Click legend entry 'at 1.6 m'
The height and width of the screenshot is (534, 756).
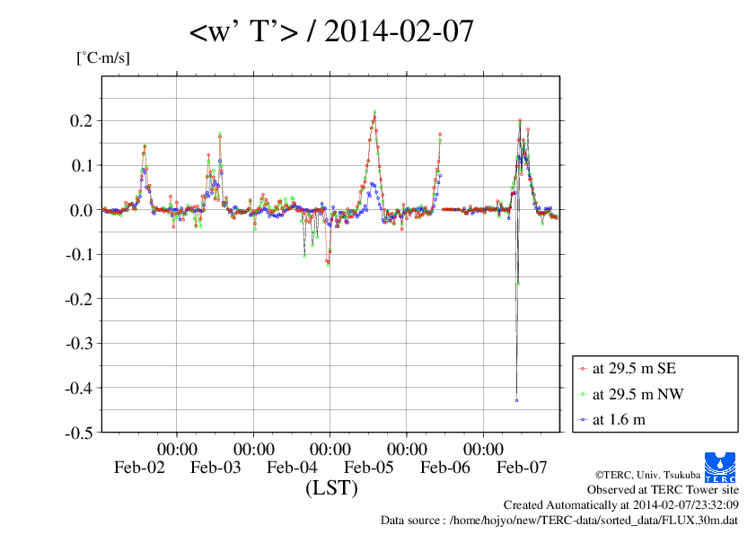pyautogui.click(x=619, y=420)
